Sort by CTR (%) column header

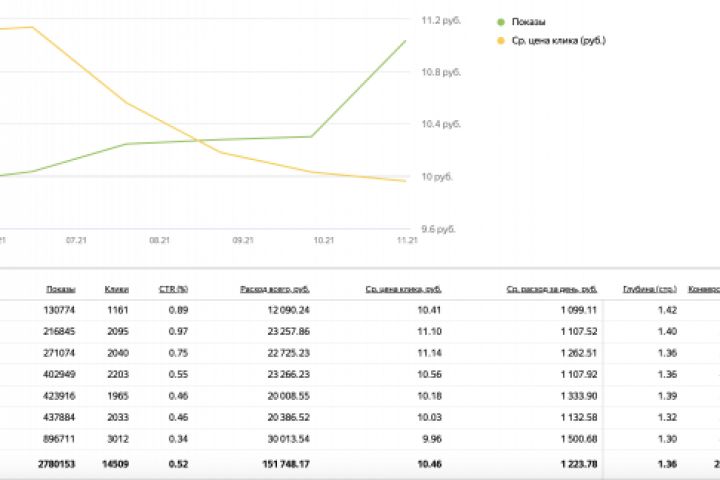[x=174, y=289]
